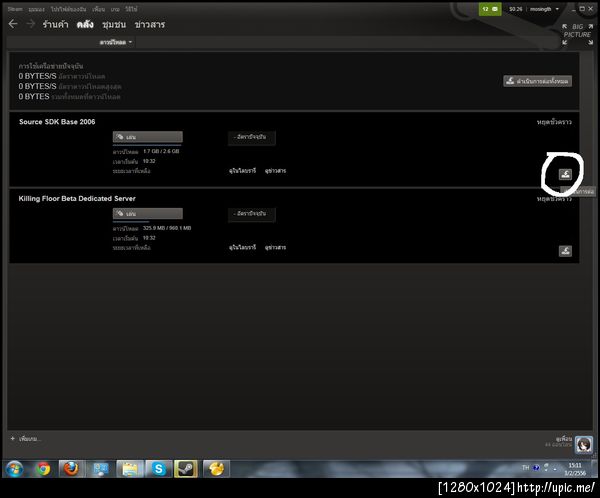Open library link in Killing Floor server row

pos(242,247)
